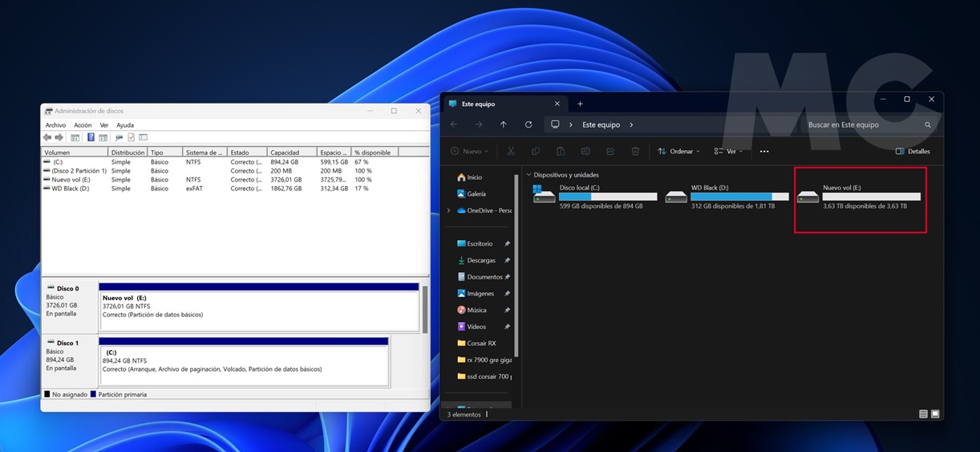Open the Acción menu in Disk Management

pos(83,125)
